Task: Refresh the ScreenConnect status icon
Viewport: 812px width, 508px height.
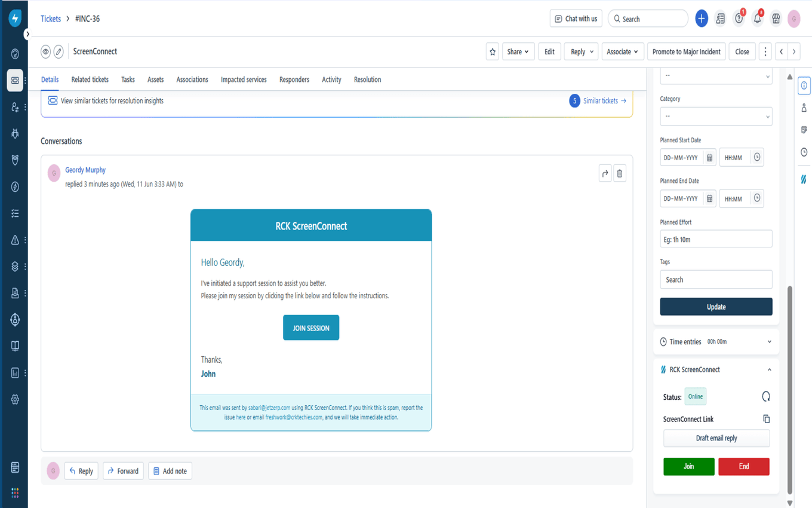Action: [x=766, y=396]
